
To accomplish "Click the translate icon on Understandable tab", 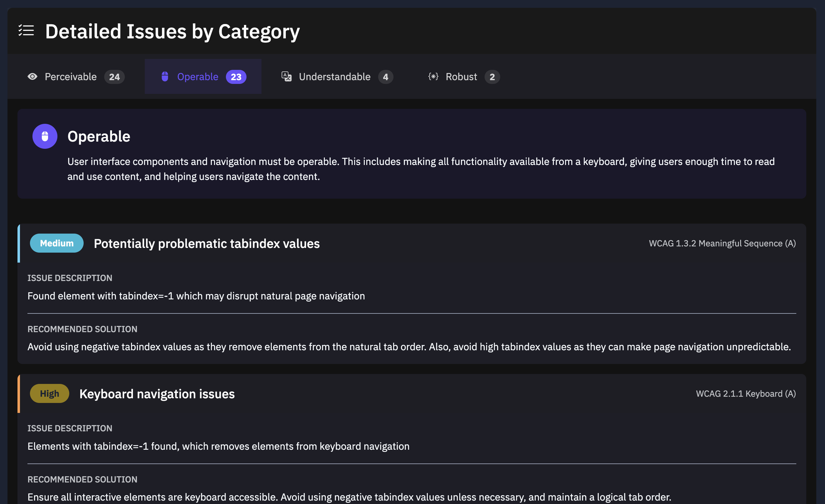I will (x=287, y=77).
